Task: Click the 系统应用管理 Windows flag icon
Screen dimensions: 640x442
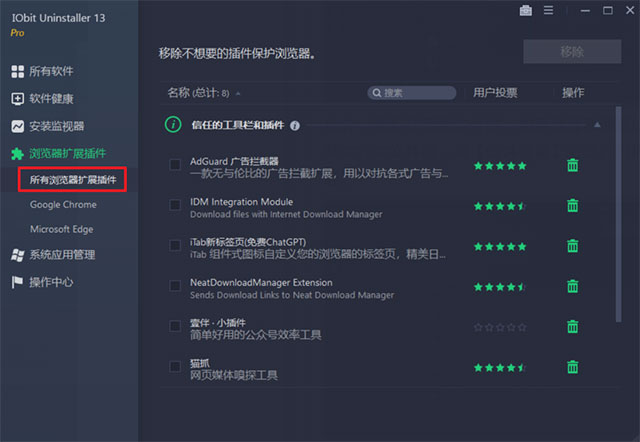Action: pyautogui.click(x=18, y=255)
